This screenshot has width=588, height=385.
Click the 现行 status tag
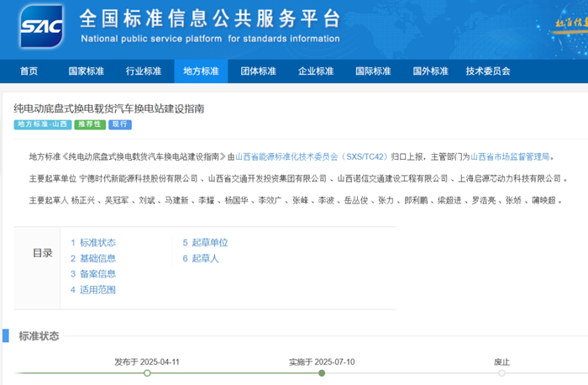pos(121,124)
